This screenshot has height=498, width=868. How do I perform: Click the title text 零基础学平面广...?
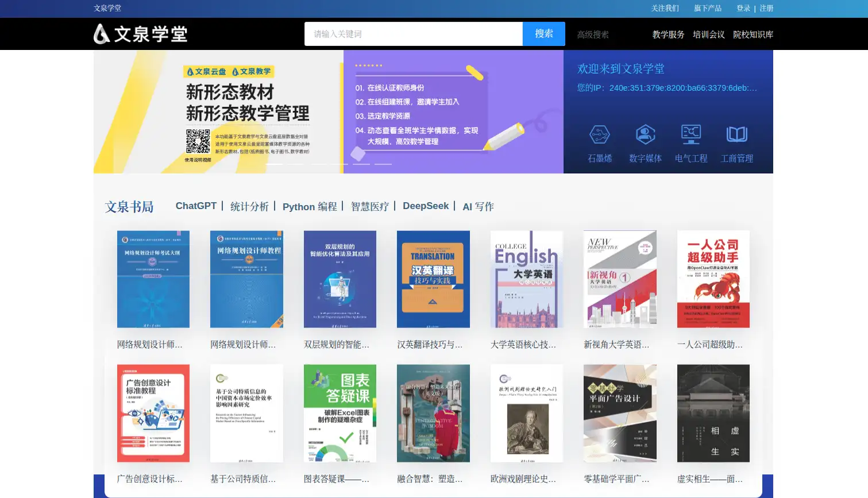click(x=616, y=479)
